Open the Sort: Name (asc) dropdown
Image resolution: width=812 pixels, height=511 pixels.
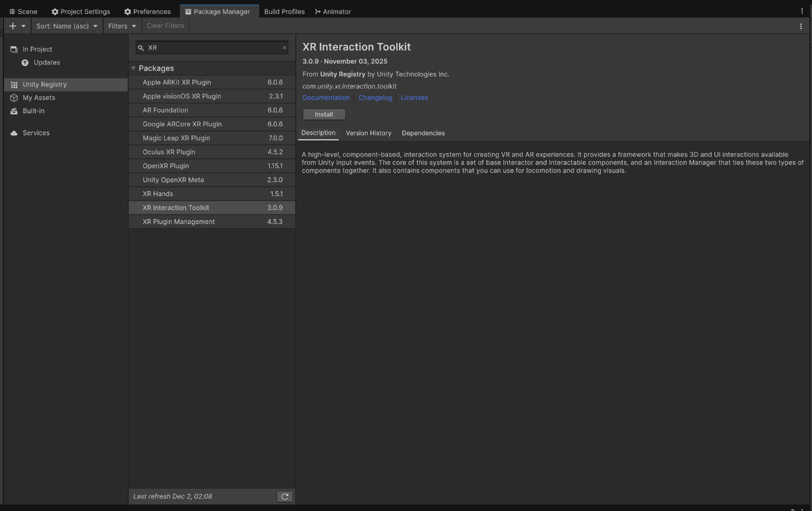coord(67,26)
